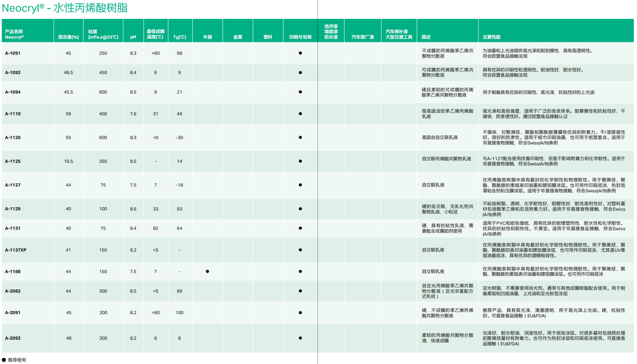The height and width of the screenshot is (364, 637).
Task: Select product name A-1131
Action: point(13,228)
